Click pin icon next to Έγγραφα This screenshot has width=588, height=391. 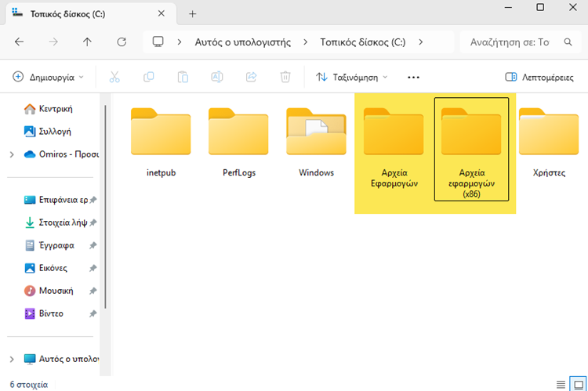[93, 245]
